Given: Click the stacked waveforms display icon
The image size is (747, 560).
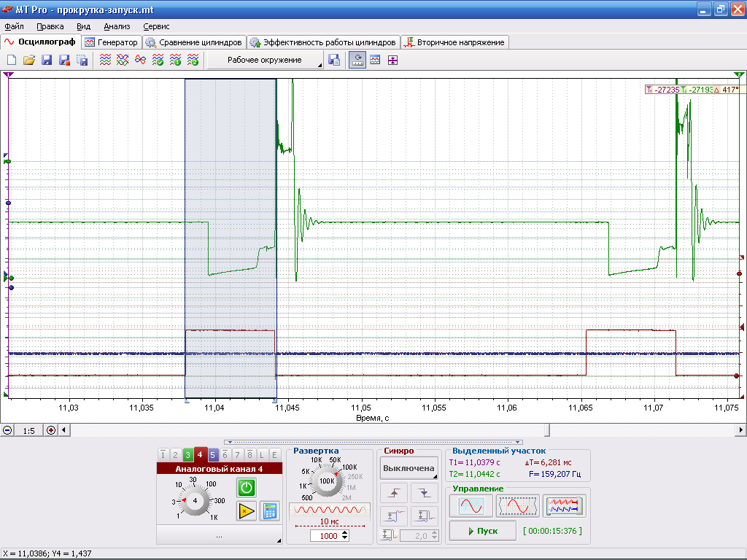Looking at the screenshot, I should [105, 60].
